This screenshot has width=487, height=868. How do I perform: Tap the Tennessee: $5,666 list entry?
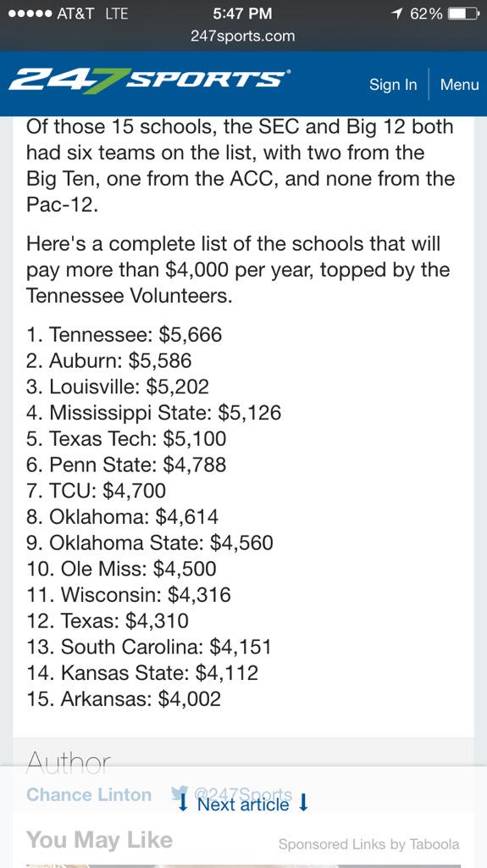(124, 334)
